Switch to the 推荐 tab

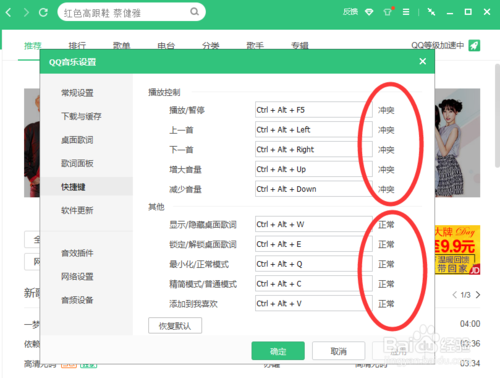33,46
